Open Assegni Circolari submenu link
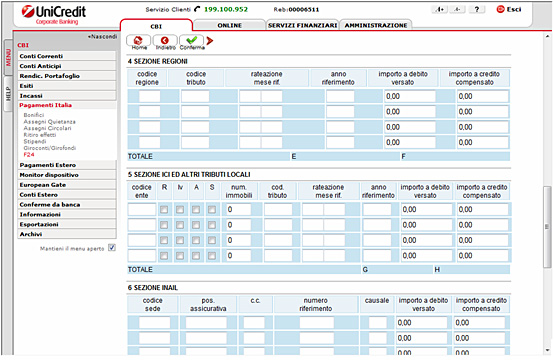The width and height of the screenshot is (554, 360). click(x=47, y=128)
